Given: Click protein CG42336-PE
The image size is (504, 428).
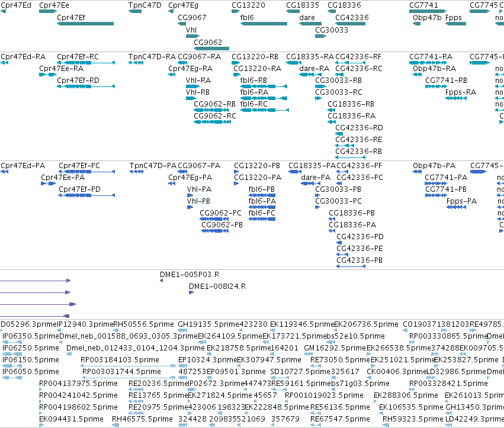Looking at the screenshot, I should click(342, 255).
